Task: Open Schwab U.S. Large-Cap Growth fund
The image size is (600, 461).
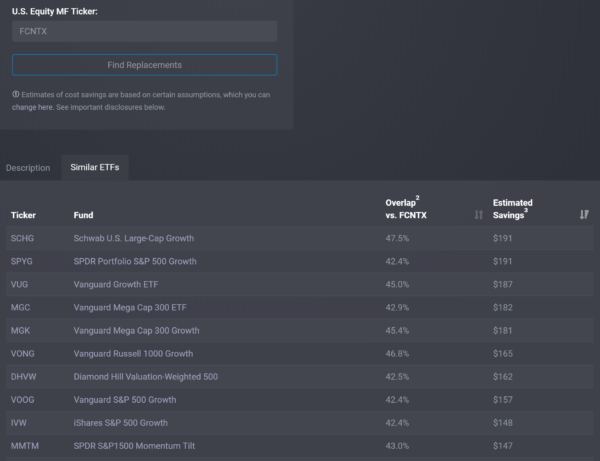Action: [x=134, y=238]
